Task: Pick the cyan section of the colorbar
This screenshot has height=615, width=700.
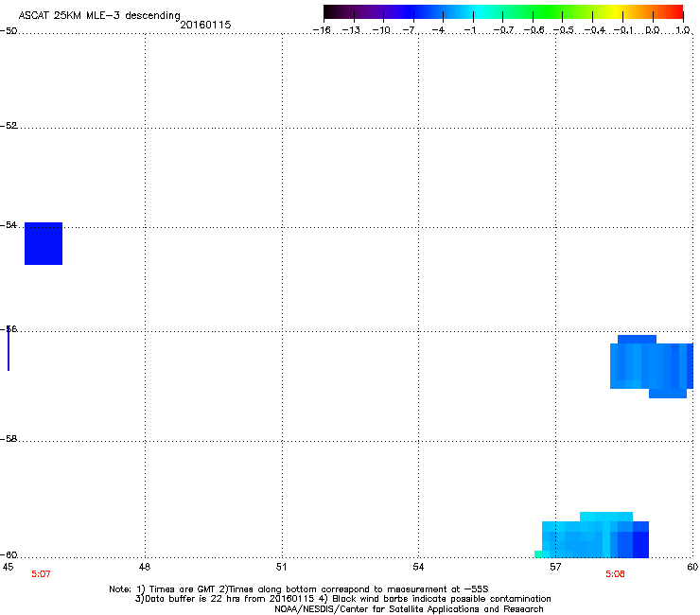Action: (x=480, y=11)
